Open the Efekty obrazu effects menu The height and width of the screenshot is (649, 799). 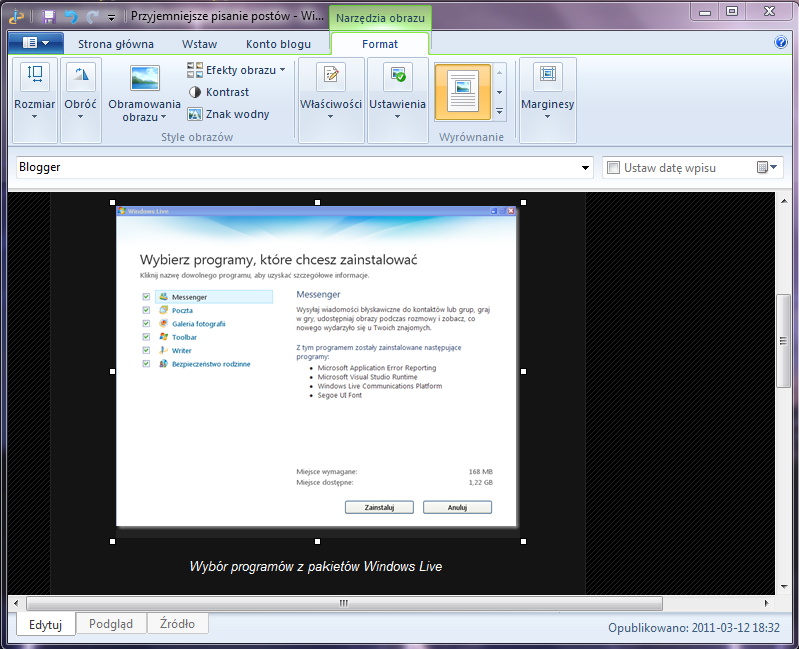pos(236,70)
